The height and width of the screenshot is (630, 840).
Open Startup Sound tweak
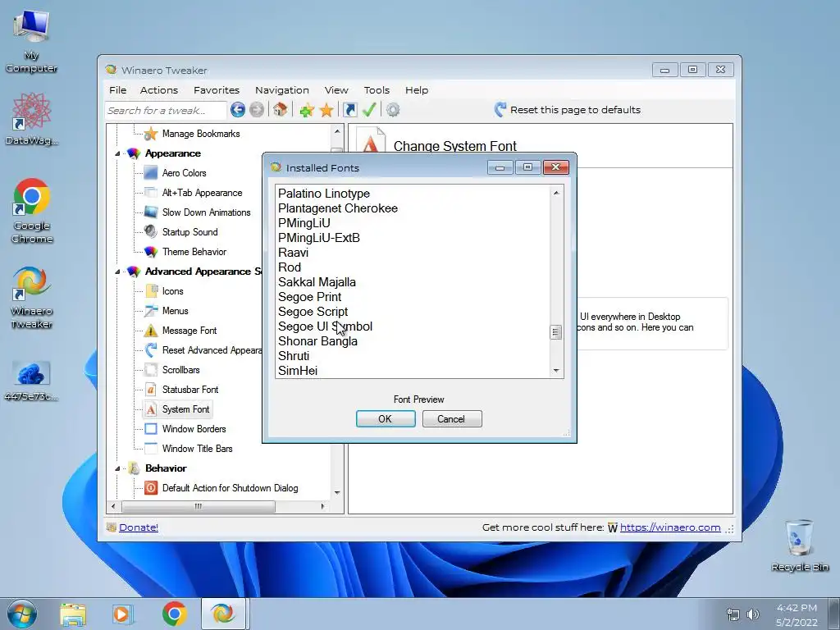(189, 232)
